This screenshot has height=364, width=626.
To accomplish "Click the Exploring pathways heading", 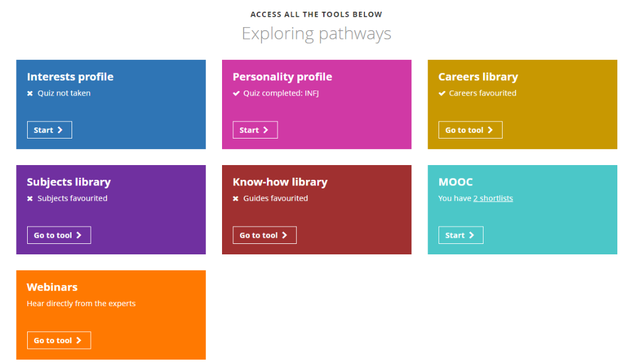I will tap(316, 33).
